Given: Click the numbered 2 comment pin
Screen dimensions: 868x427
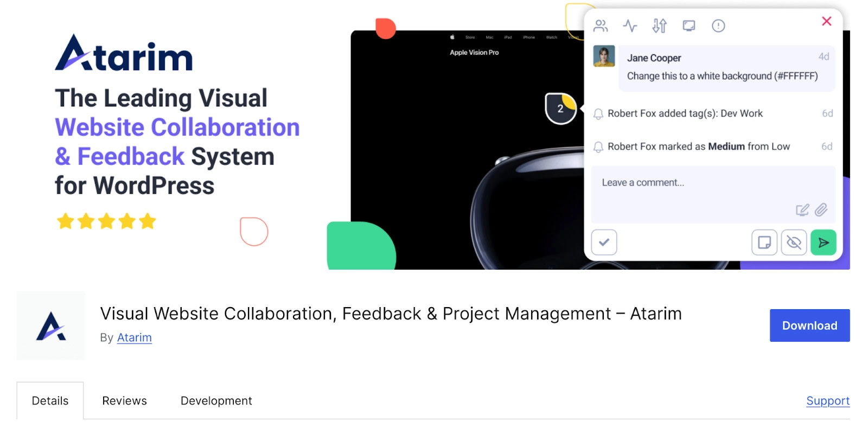Looking at the screenshot, I should tap(560, 109).
